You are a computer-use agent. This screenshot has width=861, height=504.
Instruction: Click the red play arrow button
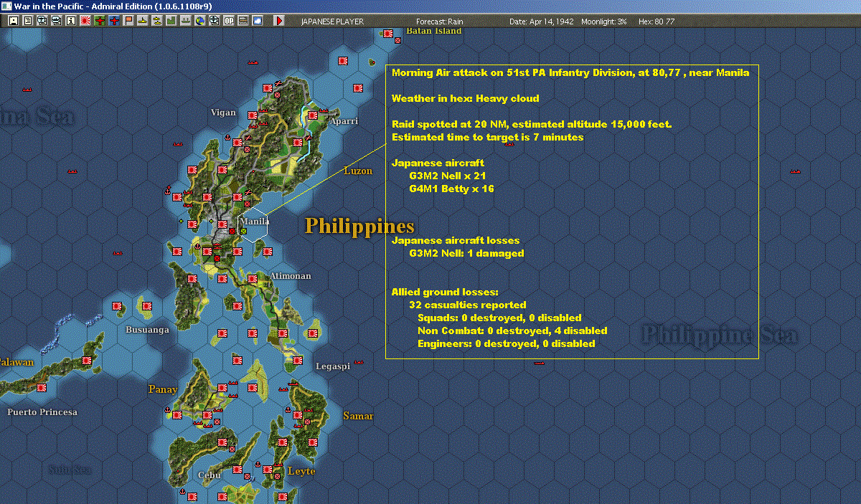click(279, 21)
